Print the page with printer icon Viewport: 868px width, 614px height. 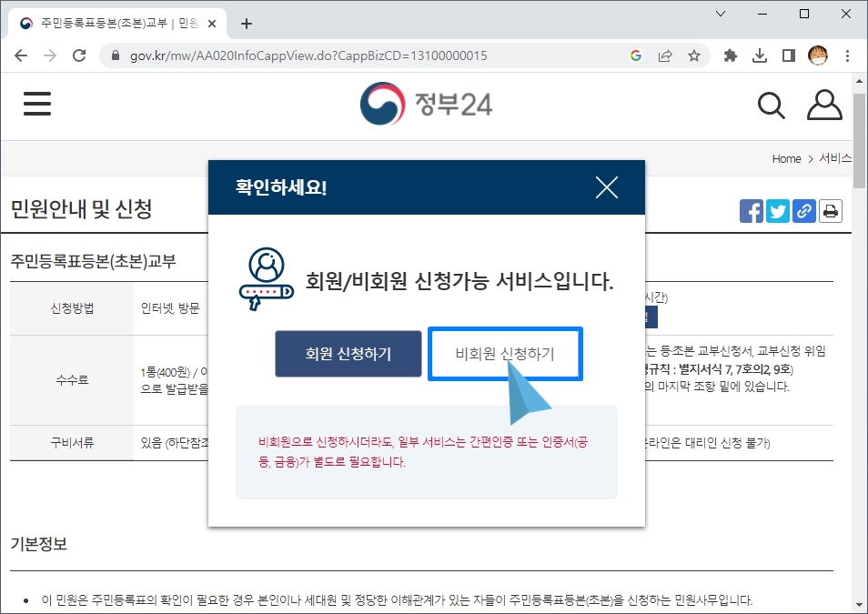click(x=831, y=211)
